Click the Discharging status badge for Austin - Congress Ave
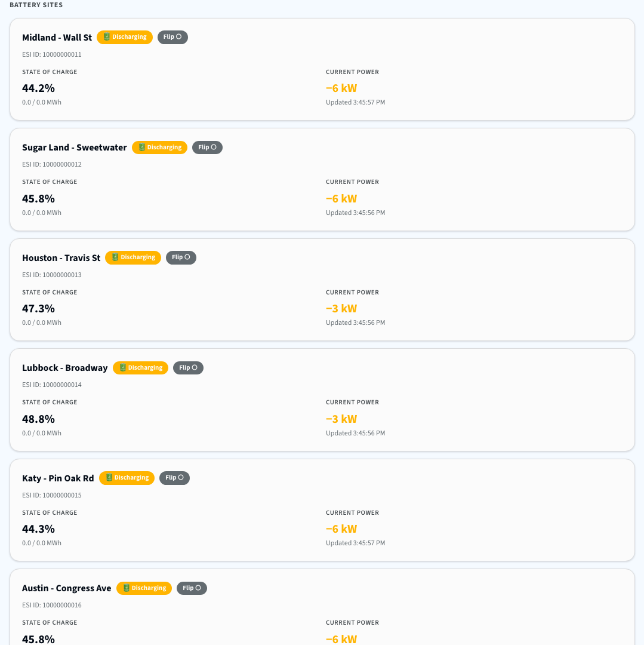 click(144, 588)
